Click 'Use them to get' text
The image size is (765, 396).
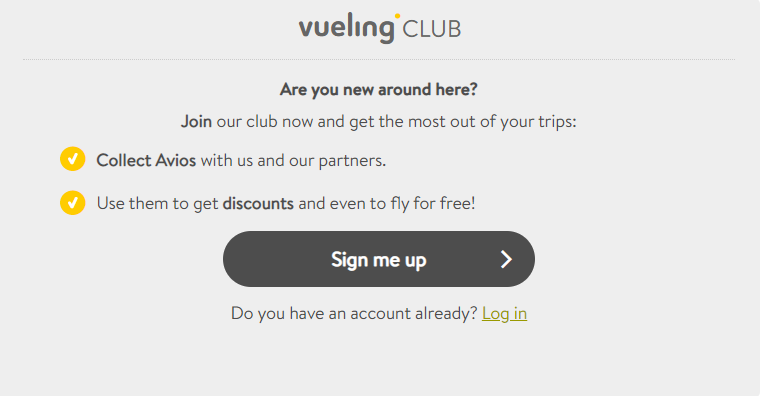coord(157,203)
